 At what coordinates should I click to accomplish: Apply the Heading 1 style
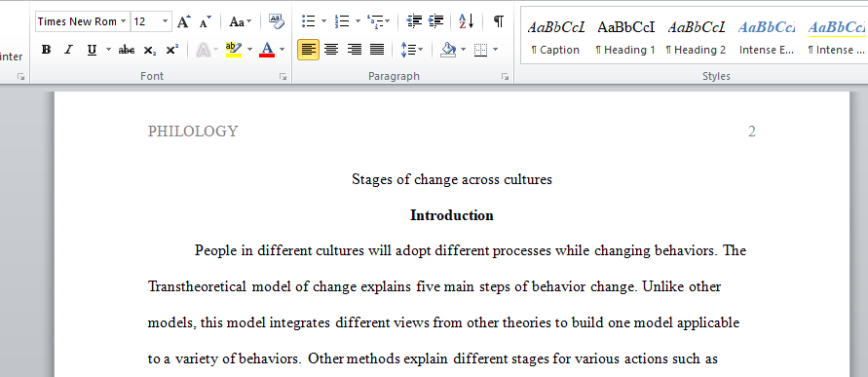pos(625,37)
